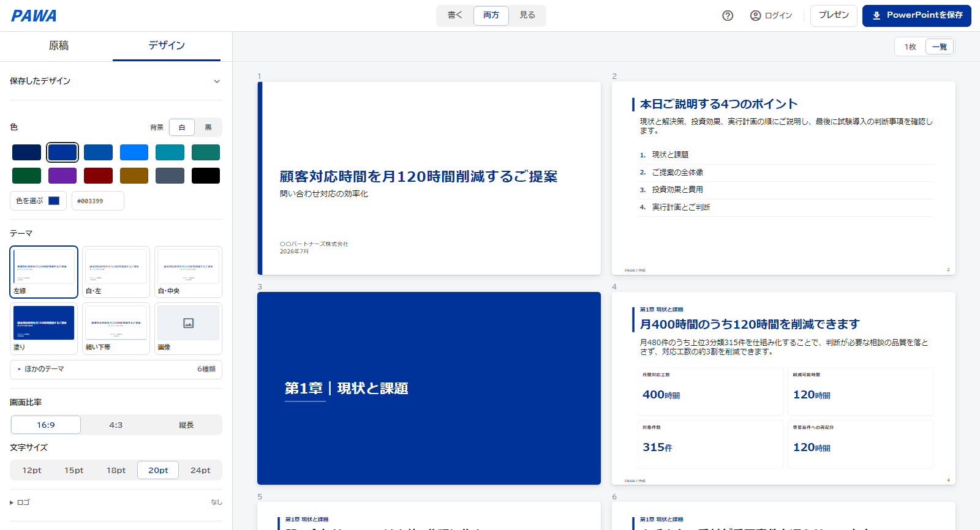Expand ほかのテーマ list
The image size is (980, 530).
pyautogui.click(x=116, y=369)
